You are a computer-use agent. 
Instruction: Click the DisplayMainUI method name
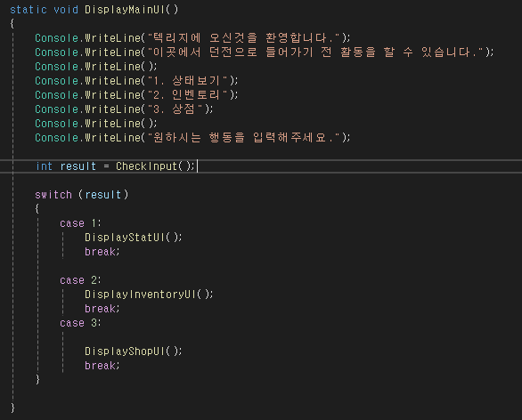coord(125,10)
